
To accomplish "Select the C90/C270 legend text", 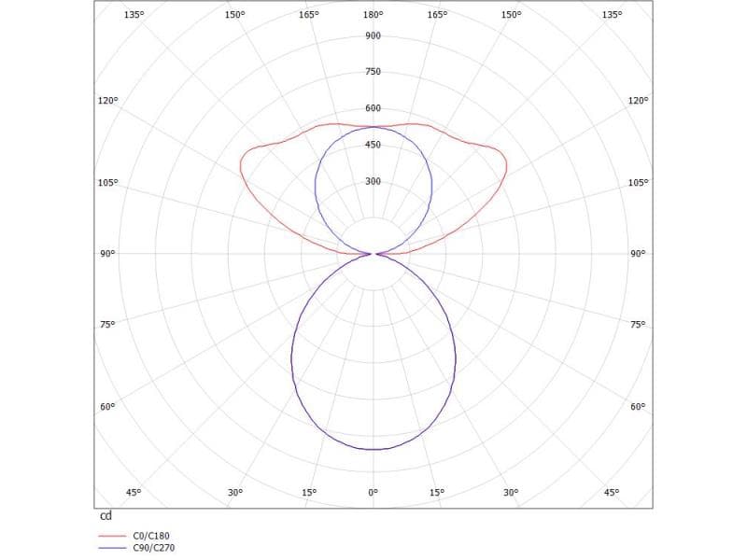I will [154, 548].
